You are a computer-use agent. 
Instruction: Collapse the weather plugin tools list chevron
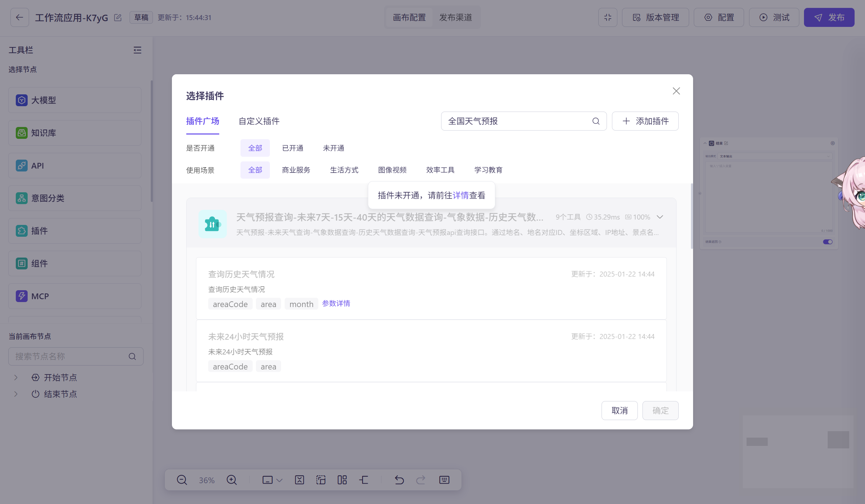[x=660, y=217]
